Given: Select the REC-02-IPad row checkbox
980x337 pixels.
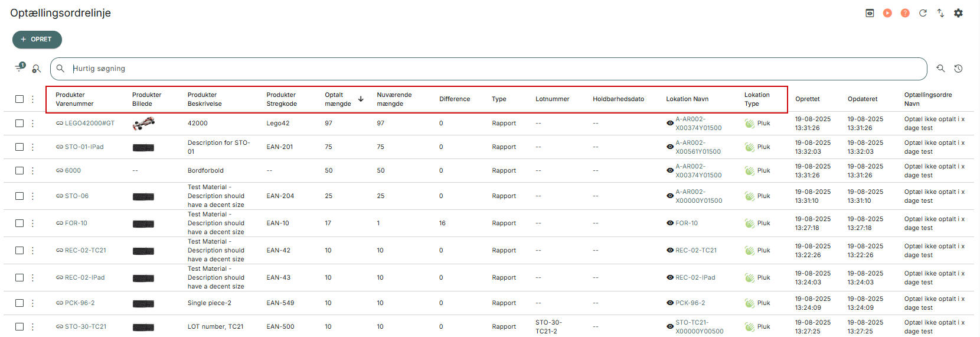Looking at the screenshot, I should point(19,278).
